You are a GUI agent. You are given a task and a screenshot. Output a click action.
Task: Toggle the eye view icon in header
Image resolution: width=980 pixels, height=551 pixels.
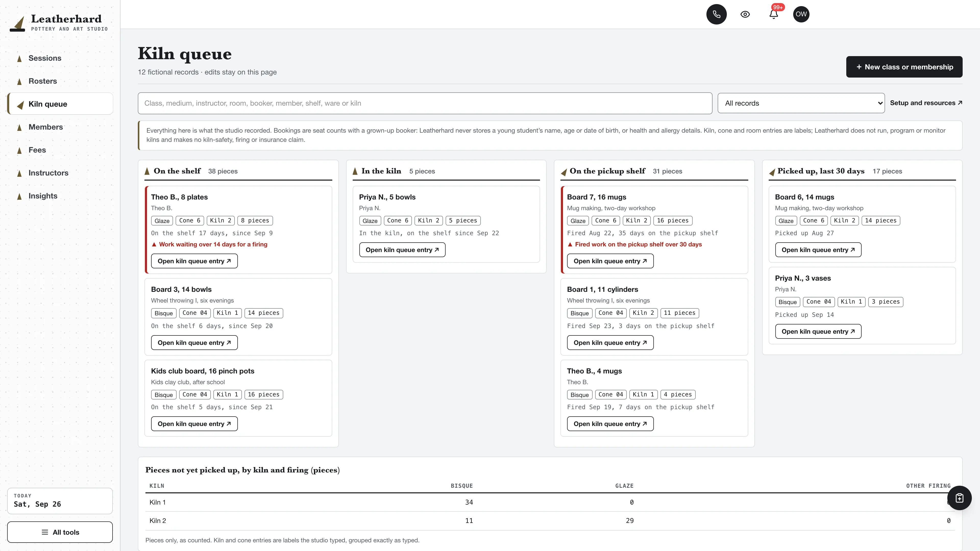click(745, 15)
